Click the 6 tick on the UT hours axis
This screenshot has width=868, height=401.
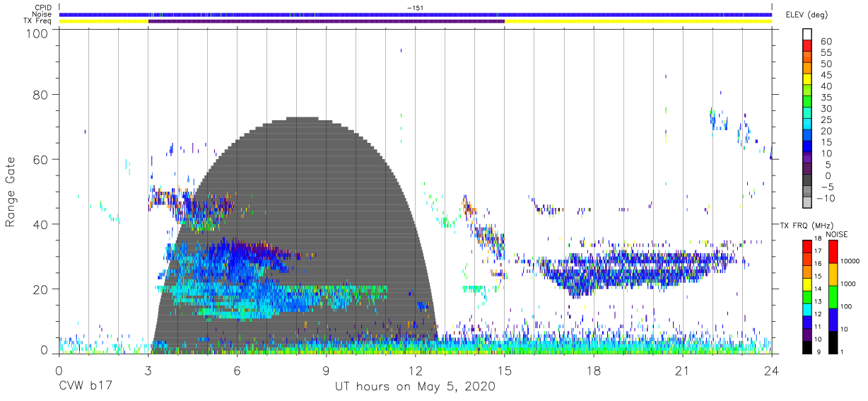tap(237, 370)
